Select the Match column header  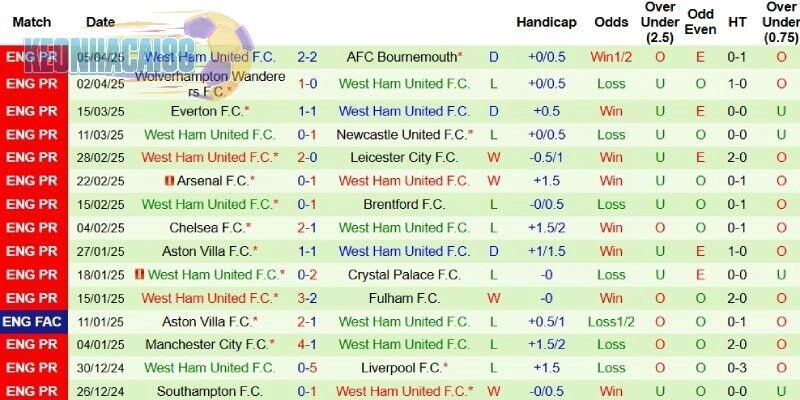(x=33, y=22)
